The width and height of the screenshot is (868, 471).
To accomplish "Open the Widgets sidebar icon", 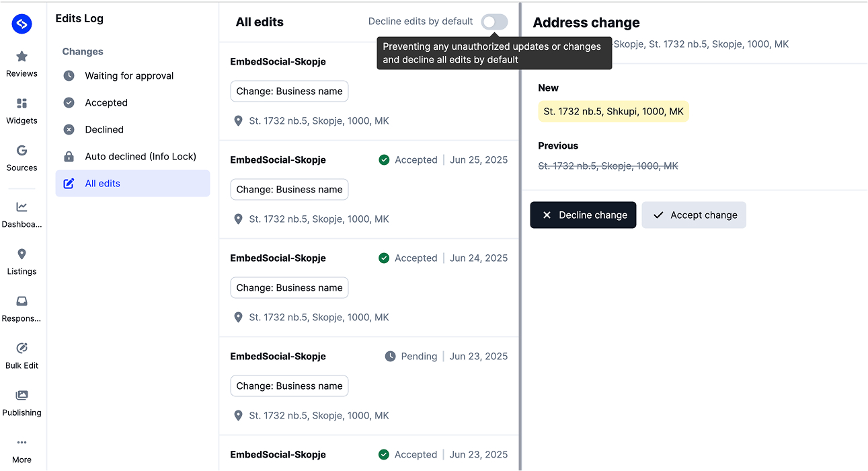I will 22,104.
